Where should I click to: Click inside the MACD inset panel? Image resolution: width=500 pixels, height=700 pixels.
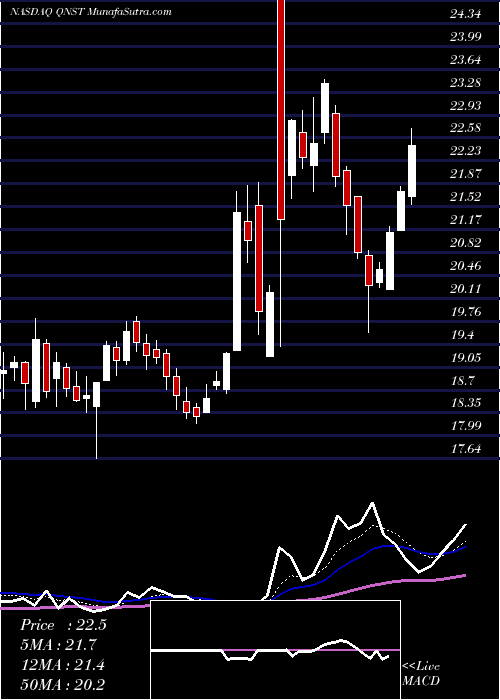pos(275,650)
